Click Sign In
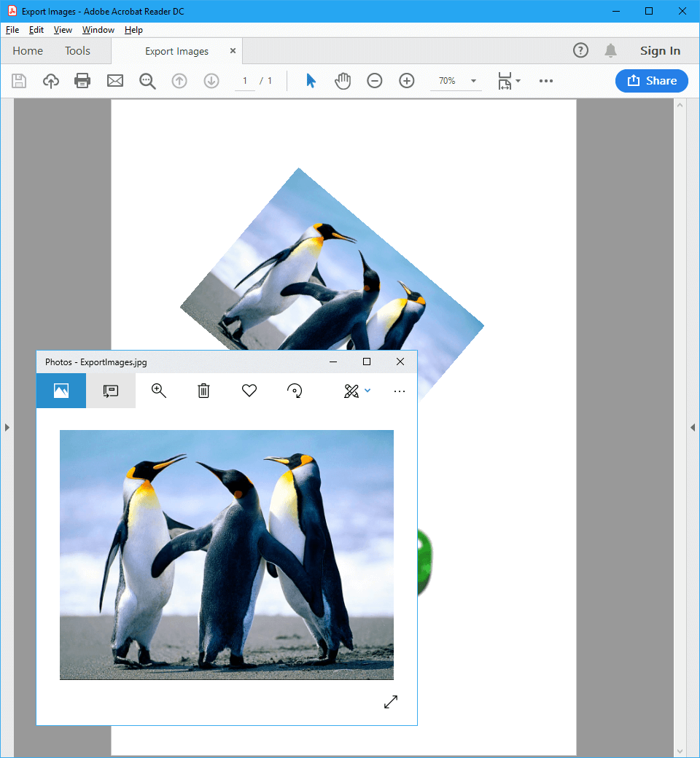The image size is (700, 758). pos(660,51)
